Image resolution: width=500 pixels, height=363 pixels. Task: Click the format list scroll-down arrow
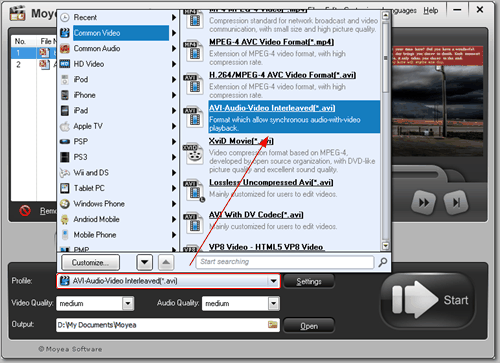tap(385, 246)
